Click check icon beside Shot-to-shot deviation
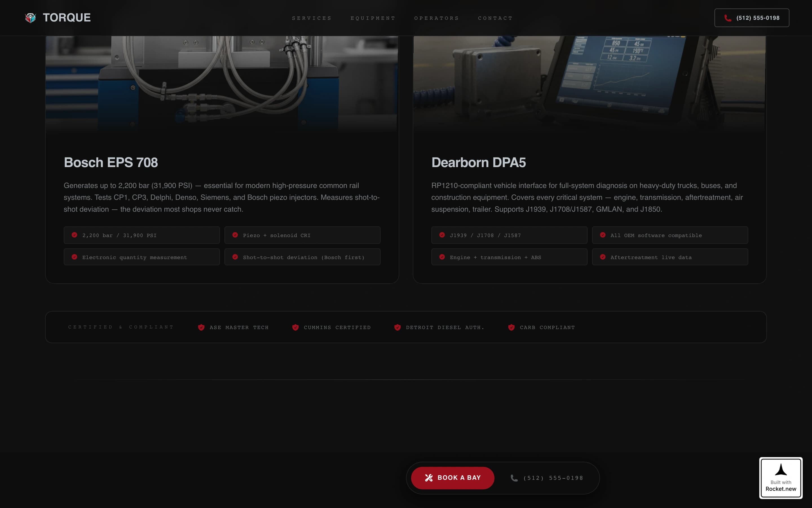The width and height of the screenshot is (812, 508). pyautogui.click(x=235, y=257)
